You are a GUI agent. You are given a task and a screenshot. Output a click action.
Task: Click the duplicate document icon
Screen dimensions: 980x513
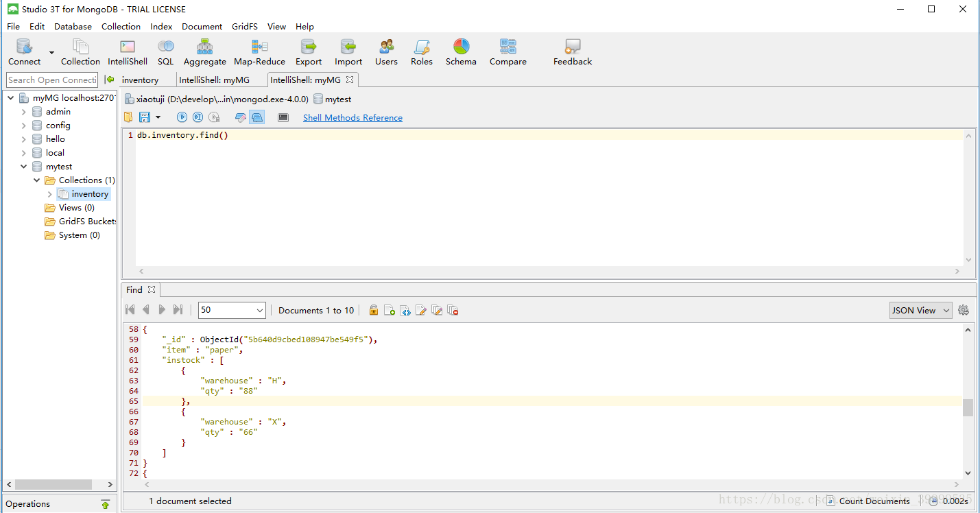click(x=437, y=310)
